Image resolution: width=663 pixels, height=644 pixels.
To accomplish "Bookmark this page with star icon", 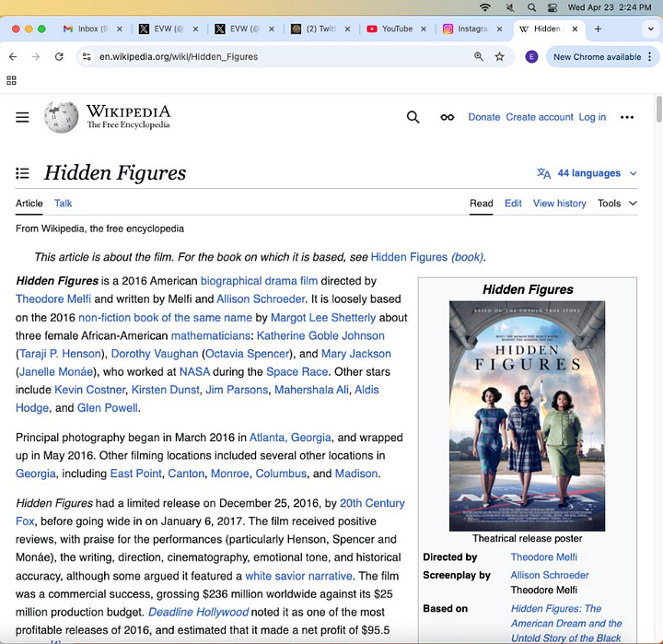I will point(499,57).
